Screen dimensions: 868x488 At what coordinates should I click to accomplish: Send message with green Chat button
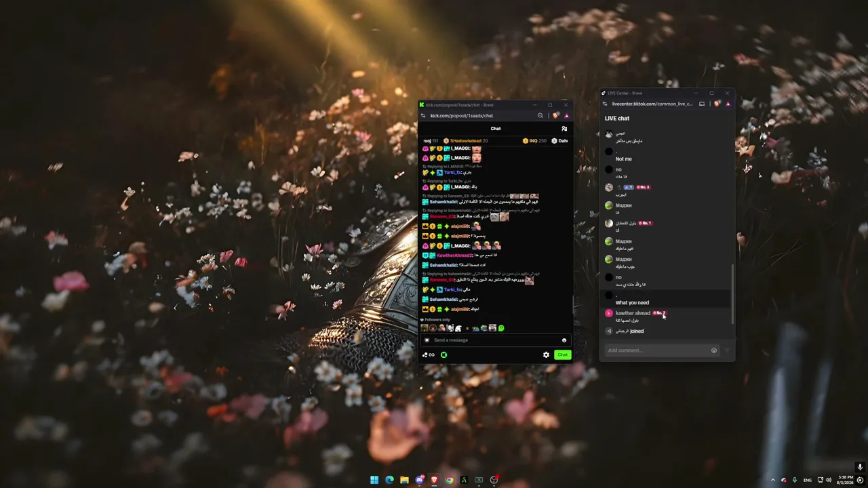pyautogui.click(x=563, y=354)
